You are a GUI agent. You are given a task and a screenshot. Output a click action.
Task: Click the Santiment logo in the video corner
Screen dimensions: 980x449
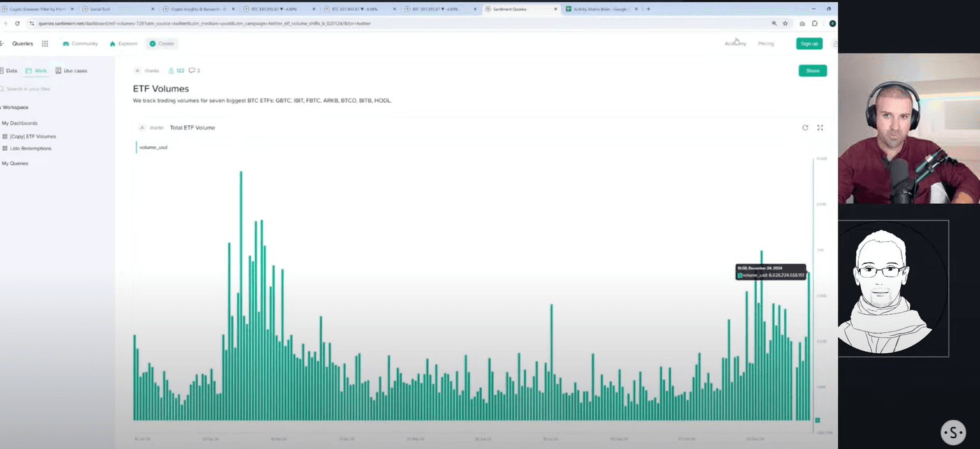[x=953, y=432]
